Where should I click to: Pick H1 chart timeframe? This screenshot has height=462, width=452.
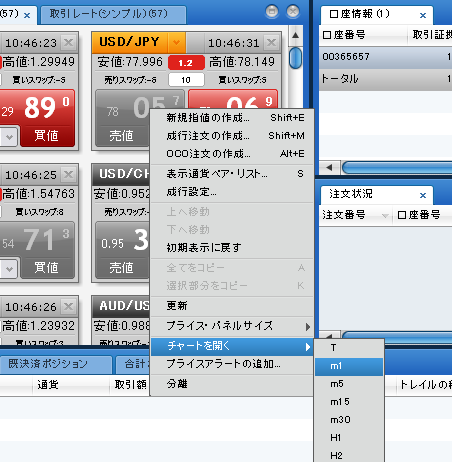pos(349,438)
